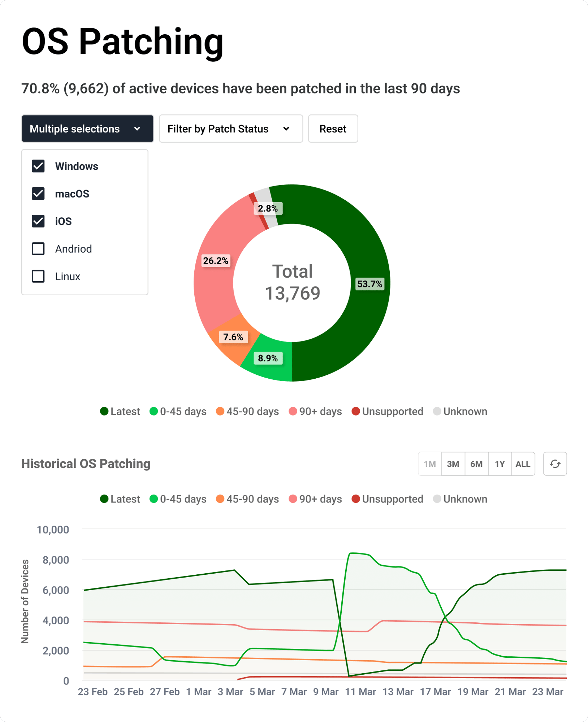Click the Unknown gray legend dot in historical chart
Viewport: 588px width, 722px height.
437,499
